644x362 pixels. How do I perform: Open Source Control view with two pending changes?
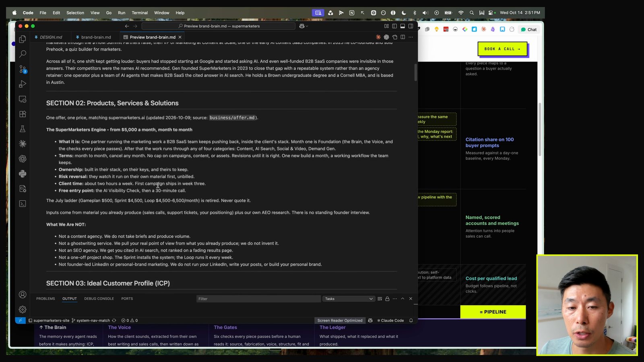(x=23, y=69)
